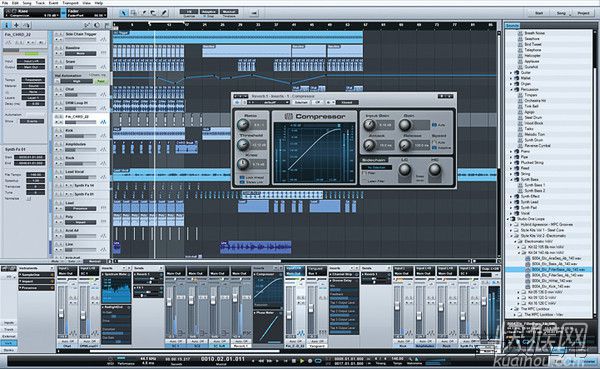Image resolution: width=600 pixels, height=369 pixels.
Task: Click the Stop button in transport bar
Action: pos(293,361)
